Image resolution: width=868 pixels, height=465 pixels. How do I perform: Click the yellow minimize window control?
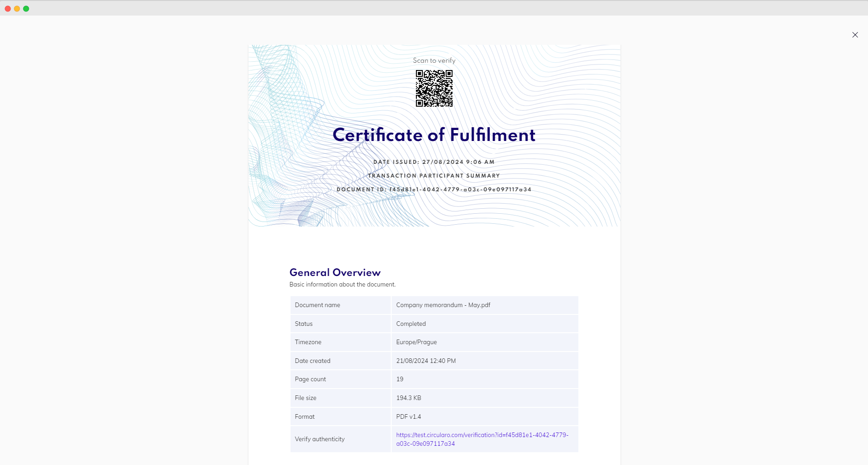click(17, 8)
